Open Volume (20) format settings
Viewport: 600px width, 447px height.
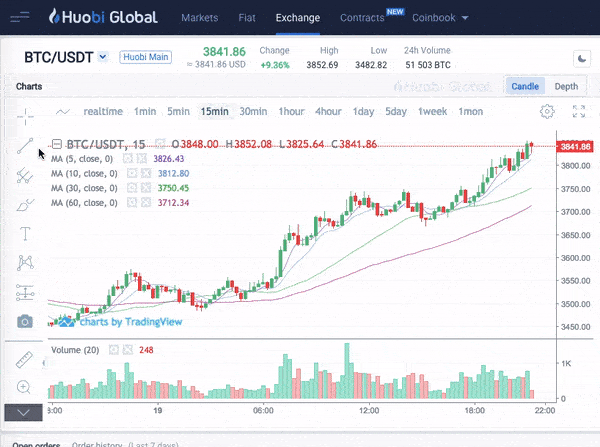click(114, 350)
